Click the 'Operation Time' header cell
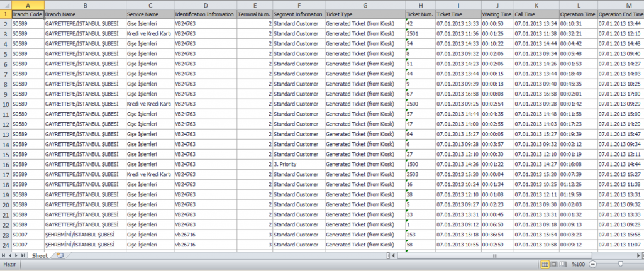 [x=579, y=14]
